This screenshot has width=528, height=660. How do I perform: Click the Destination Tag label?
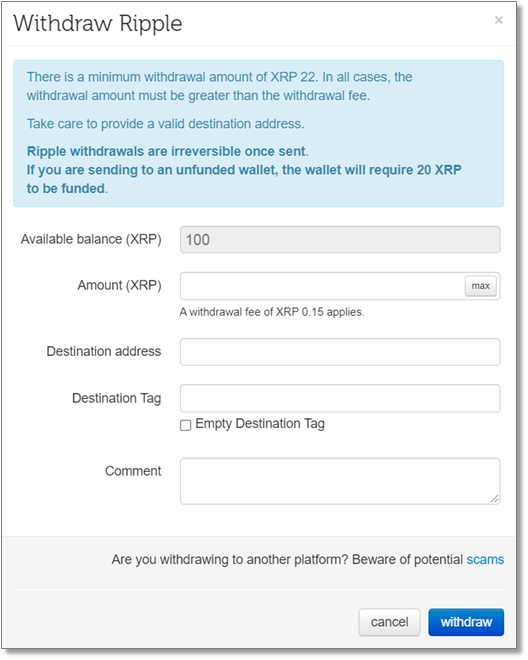point(117,398)
